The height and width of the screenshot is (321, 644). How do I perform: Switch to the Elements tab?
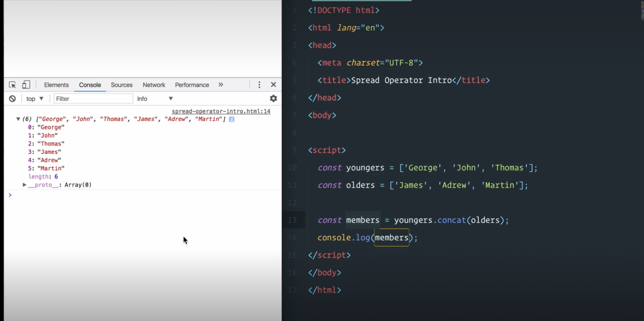click(x=56, y=85)
